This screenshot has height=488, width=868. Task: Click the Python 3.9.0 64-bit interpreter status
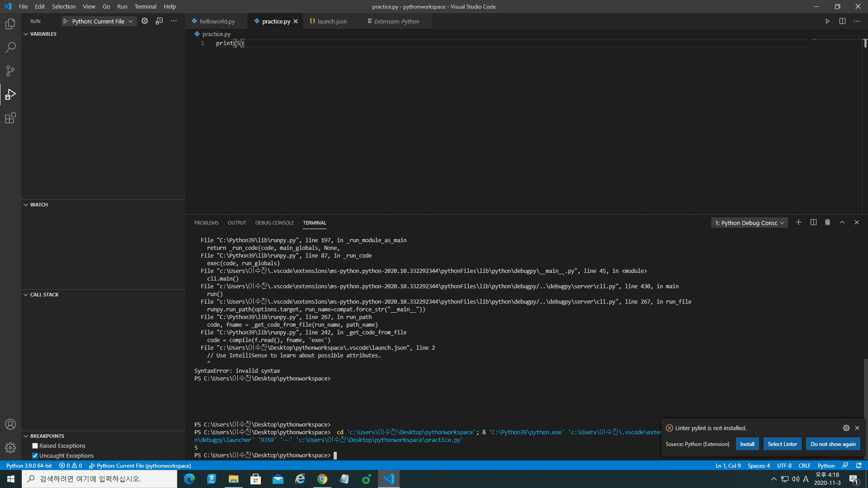(29, 466)
